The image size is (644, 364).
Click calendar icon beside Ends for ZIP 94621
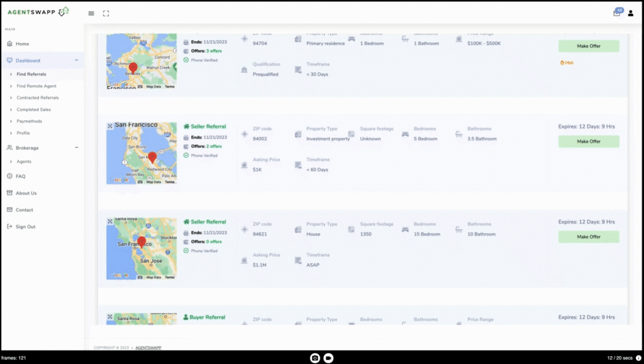[186, 233]
